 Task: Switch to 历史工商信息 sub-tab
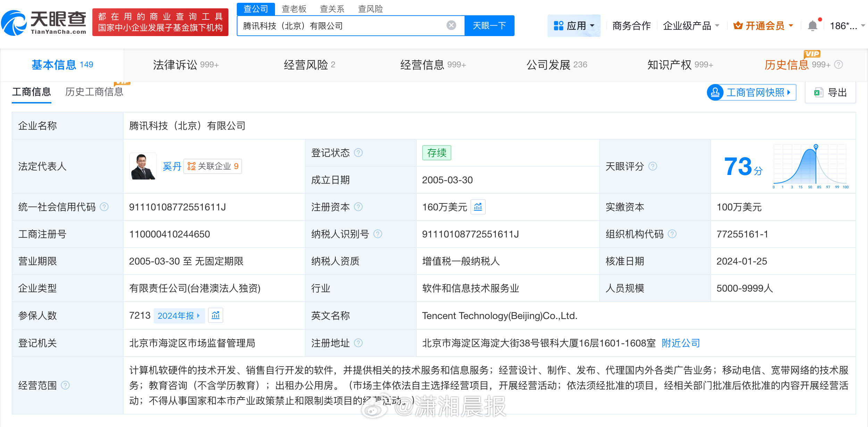[x=94, y=92]
